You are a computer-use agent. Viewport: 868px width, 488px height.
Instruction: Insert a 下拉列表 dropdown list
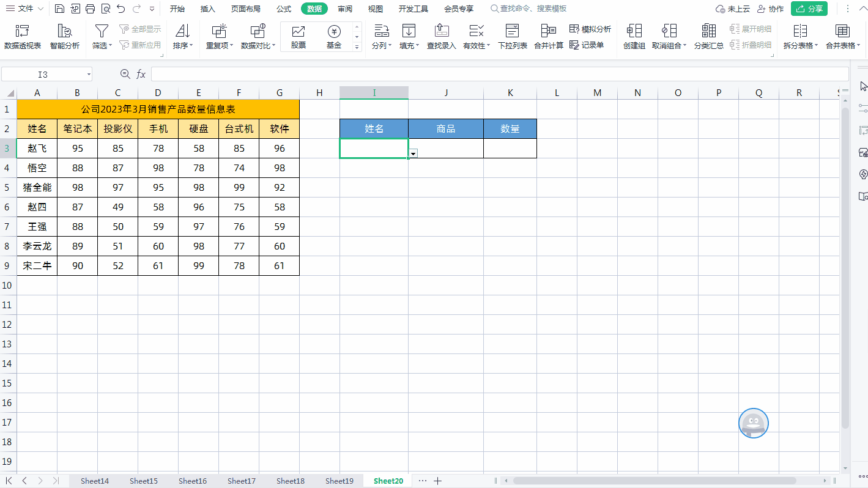tap(512, 37)
